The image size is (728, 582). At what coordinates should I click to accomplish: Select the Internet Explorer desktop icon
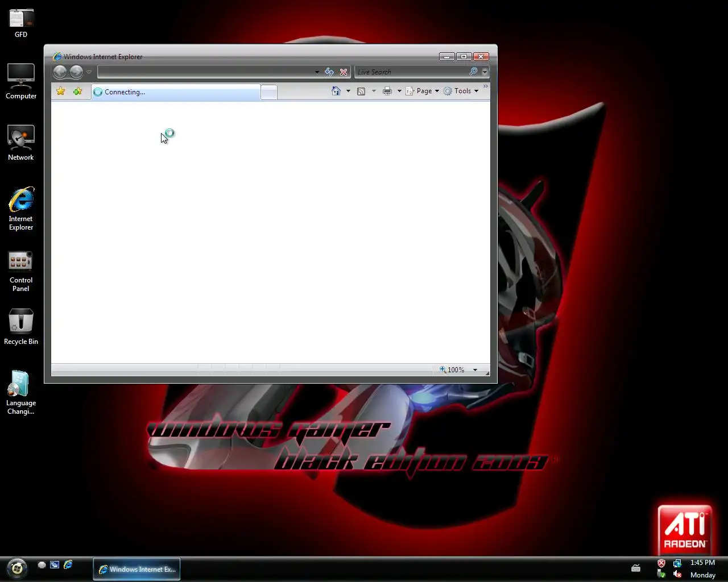point(21,209)
